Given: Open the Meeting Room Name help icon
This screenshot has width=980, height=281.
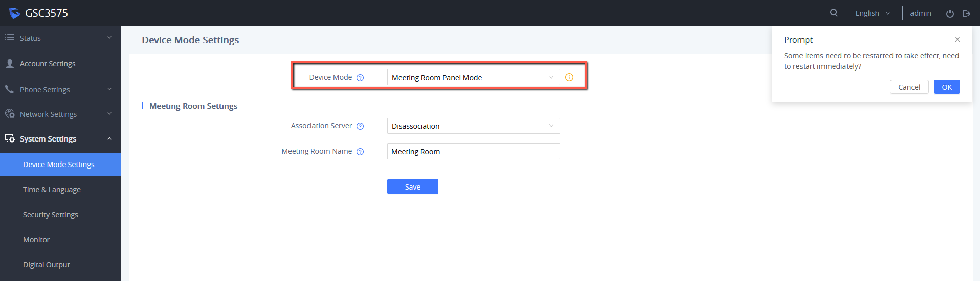Looking at the screenshot, I should pos(360,152).
